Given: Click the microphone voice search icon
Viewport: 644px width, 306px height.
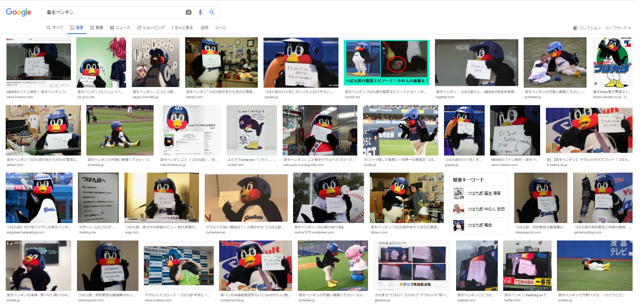Looking at the screenshot, I should [200, 12].
